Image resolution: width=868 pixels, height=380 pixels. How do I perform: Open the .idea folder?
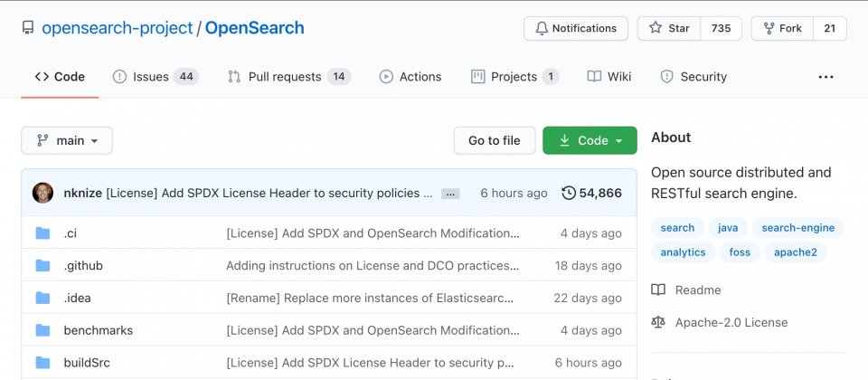tap(77, 298)
